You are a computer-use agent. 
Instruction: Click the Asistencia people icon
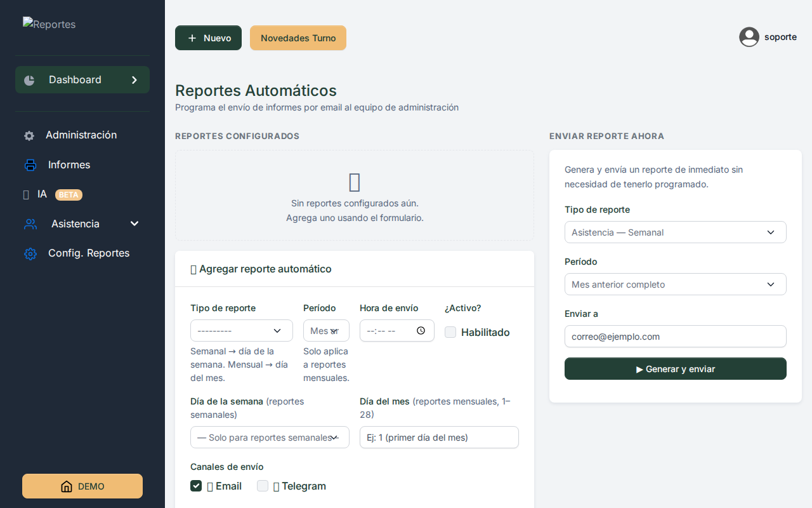(x=30, y=224)
